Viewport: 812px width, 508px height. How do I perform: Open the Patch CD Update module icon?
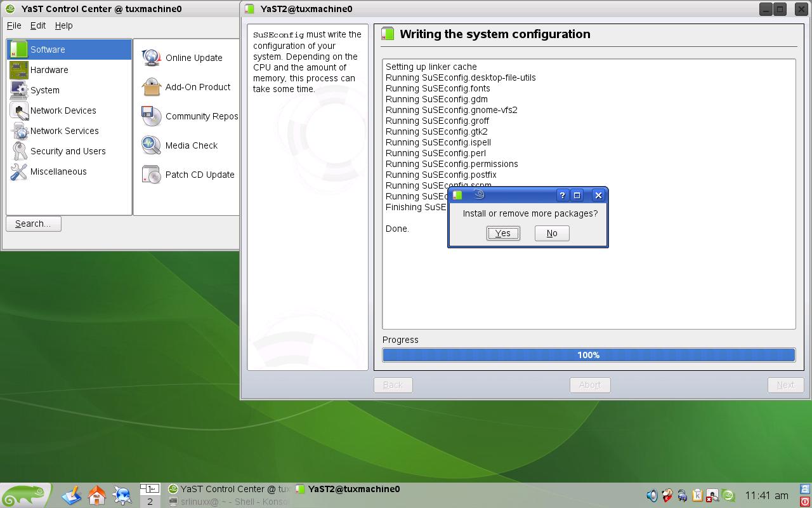[x=151, y=175]
